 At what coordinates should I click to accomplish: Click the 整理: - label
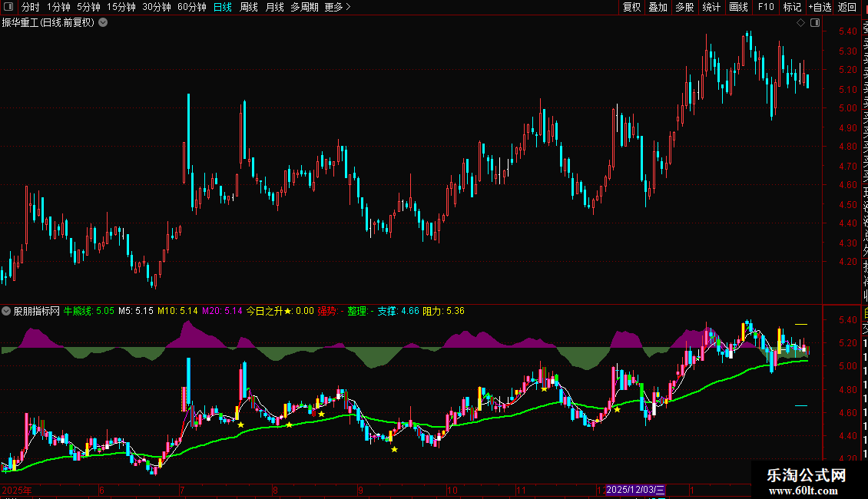click(360, 311)
